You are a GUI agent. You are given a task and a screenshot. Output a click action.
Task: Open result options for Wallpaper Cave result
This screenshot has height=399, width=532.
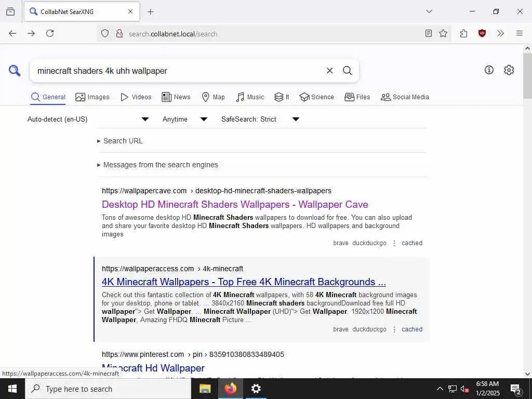tap(394, 243)
